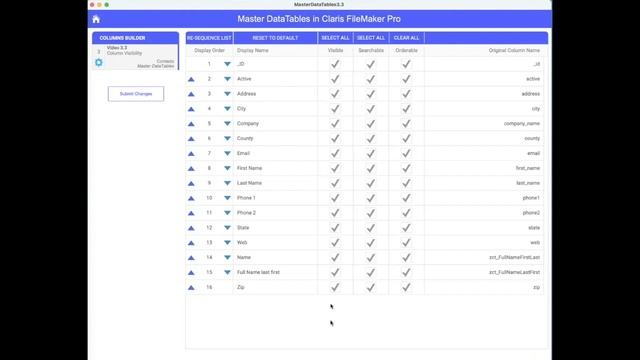This screenshot has width=640, height=360.
Task: Move _ID row down with its down arrow
Action: tap(227, 64)
